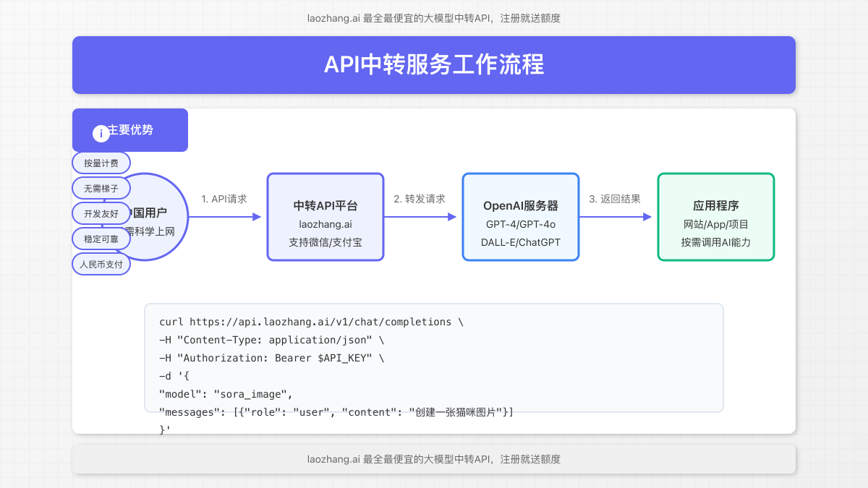Click the API中转服务工作流程 title banner
This screenshot has height=488, width=868.
[x=434, y=65]
